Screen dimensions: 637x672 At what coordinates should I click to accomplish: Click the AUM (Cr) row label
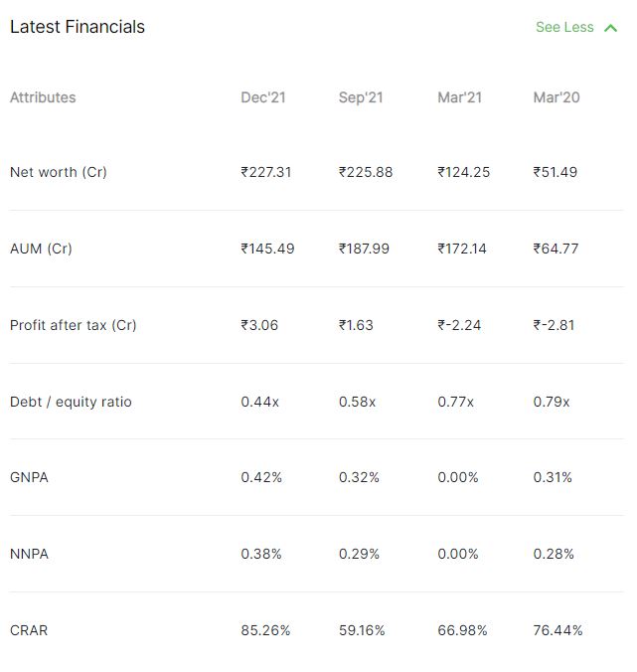click(41, 249)
